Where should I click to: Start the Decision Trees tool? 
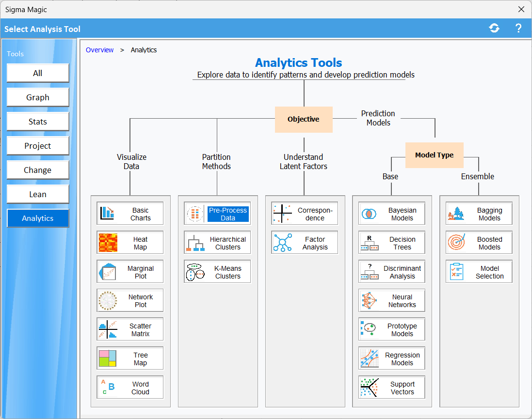click(x=392, y=243)
